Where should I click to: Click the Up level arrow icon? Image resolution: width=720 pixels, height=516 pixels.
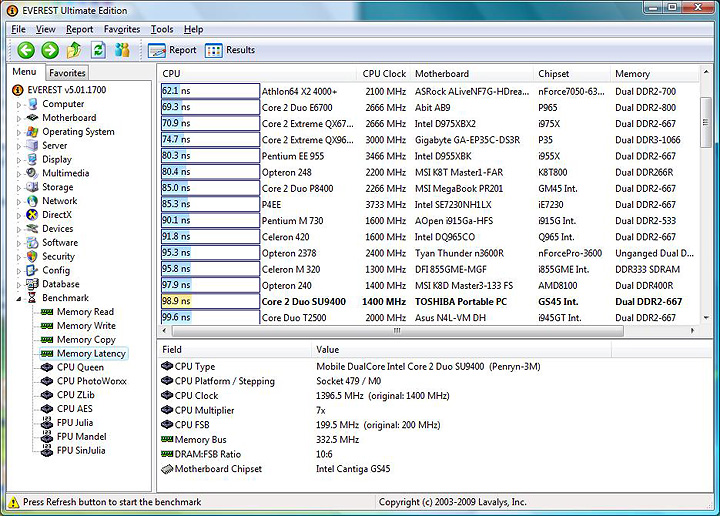pyautogui.click(x=74, y=50)
